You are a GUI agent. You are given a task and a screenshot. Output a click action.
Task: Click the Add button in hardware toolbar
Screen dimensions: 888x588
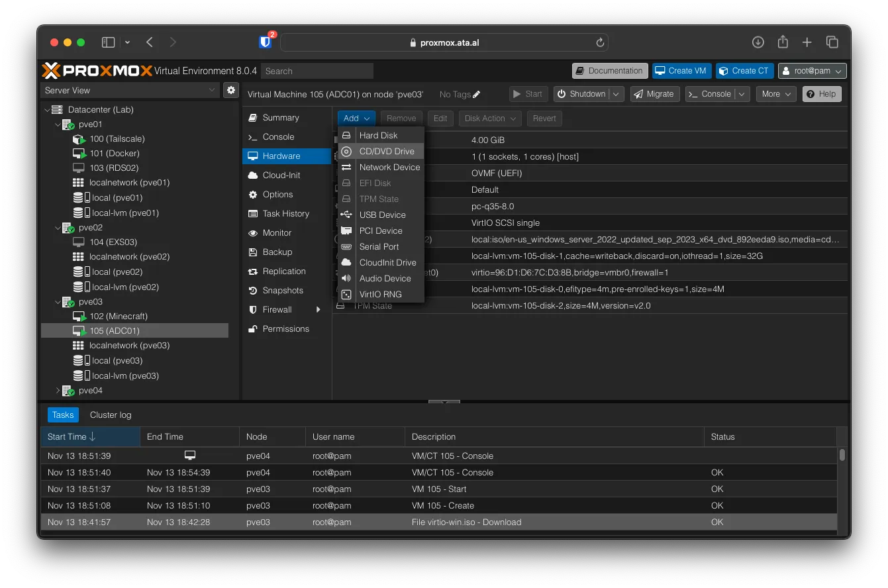(357, 119)
